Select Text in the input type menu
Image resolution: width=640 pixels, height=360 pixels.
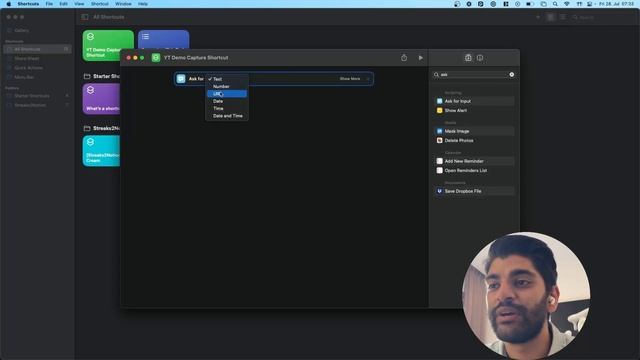click(x=227, y=79)
